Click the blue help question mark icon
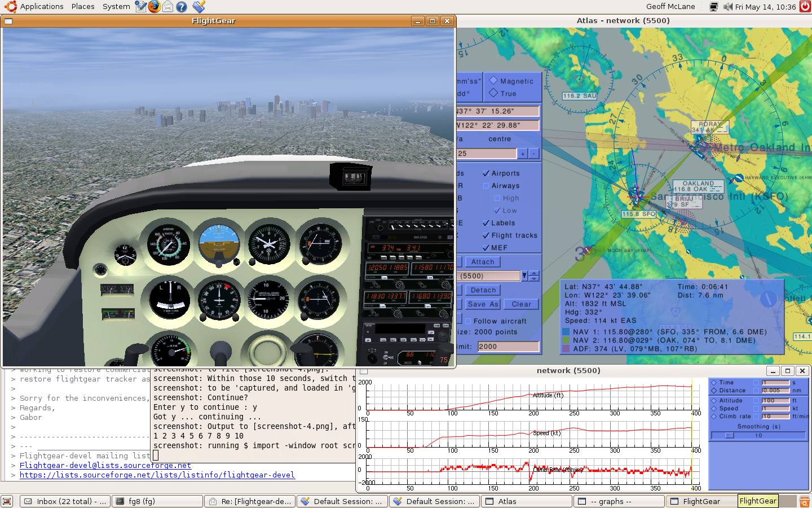This screenshot has width=812, height=508. click(182, 7)
